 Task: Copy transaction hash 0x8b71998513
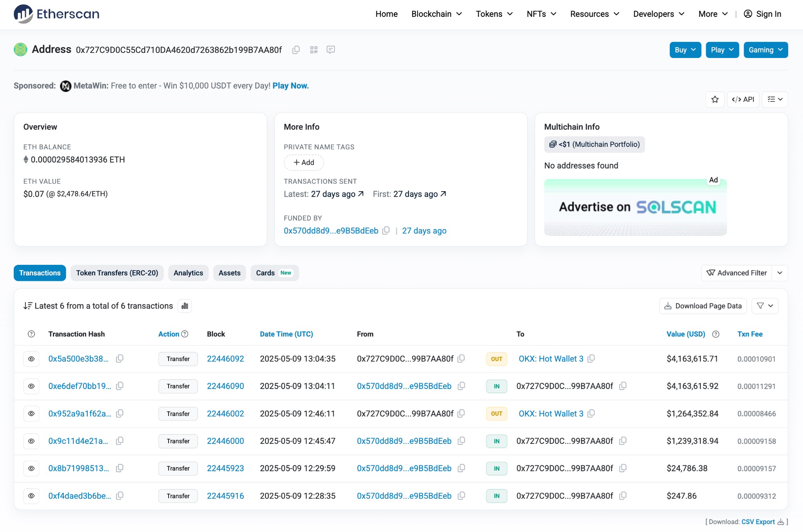tap(120, 468)
